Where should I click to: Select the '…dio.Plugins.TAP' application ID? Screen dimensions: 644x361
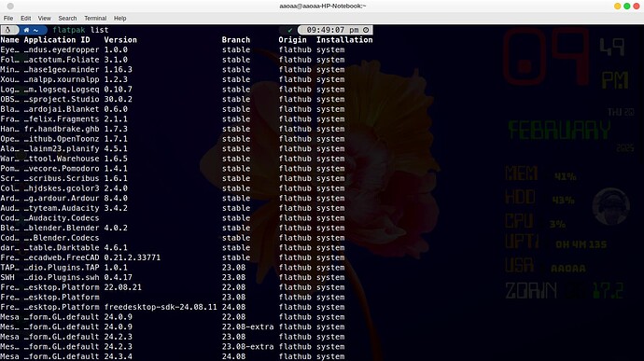pyautogui.click(x=62, y=268)
